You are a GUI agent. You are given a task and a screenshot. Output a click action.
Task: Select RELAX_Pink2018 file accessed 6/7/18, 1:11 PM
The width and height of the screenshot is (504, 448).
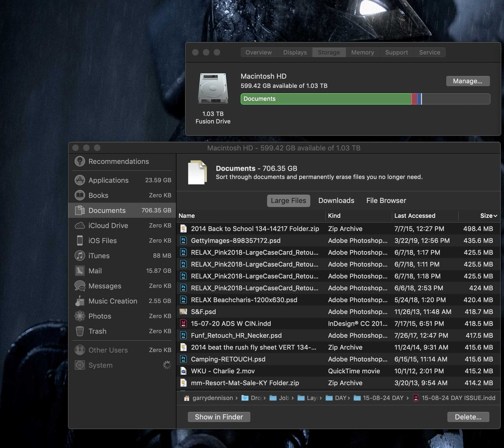click(x=338, y=264)
